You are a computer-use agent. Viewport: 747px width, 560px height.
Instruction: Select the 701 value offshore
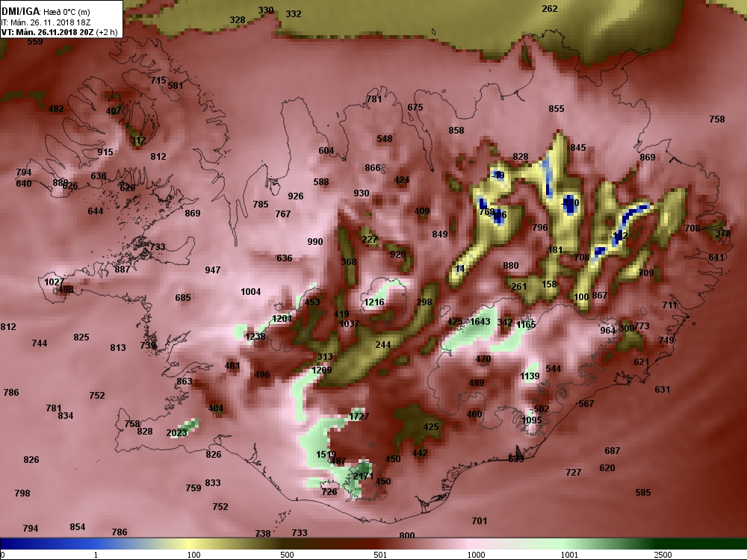480,521
